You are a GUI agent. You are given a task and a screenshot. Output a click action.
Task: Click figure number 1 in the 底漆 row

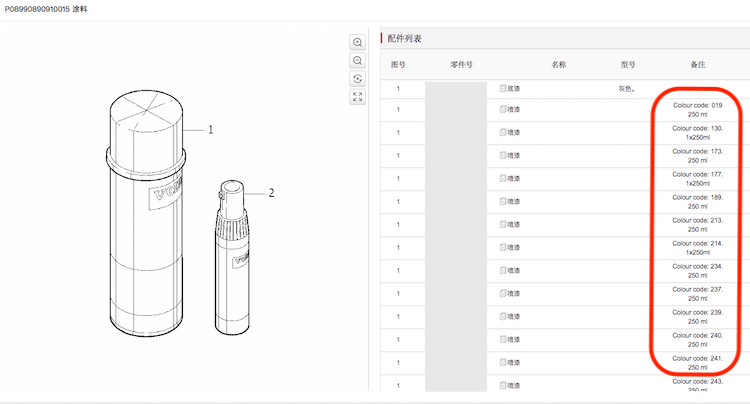(398, 88)
